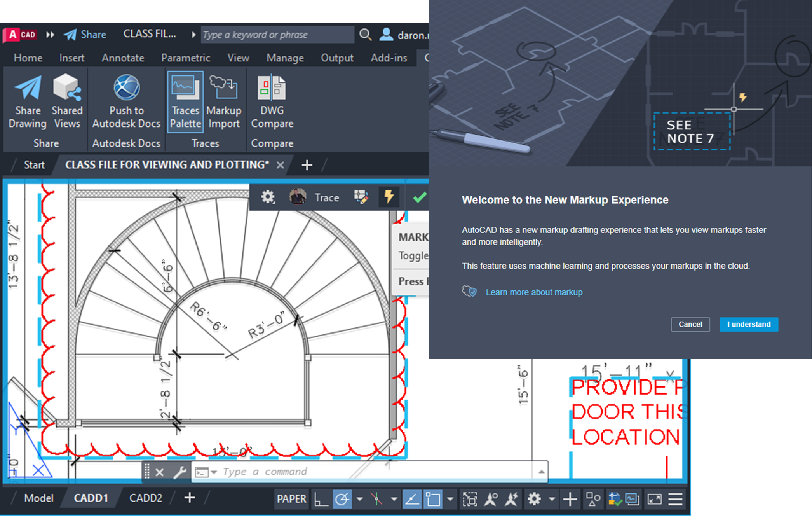Image resolution: width=812 pixels, height=519 pixels.
Task: Toggle Clean Screen in status bar
Action: [x=654, y=499]
